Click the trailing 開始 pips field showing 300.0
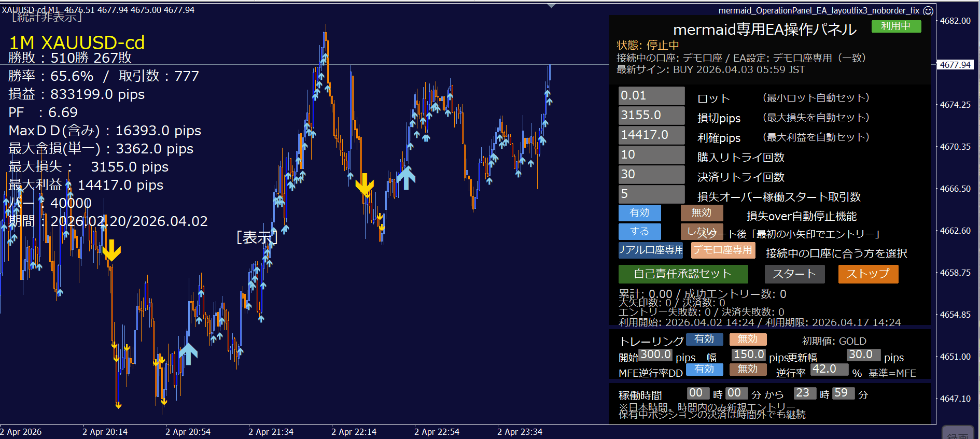The image size is (980, 439). click(x=656, y=355)
